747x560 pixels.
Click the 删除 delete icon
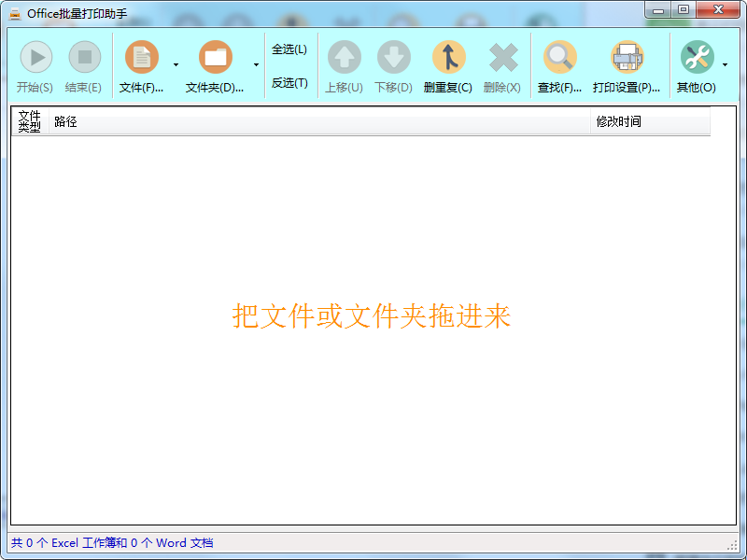(x=501, y=57)
